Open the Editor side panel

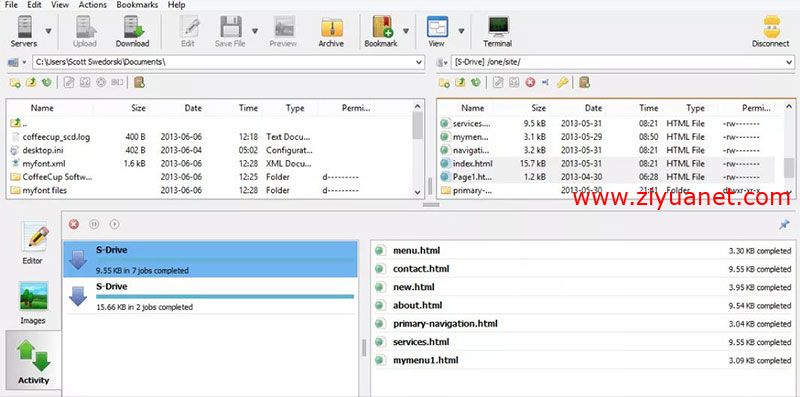pos(33,244)
